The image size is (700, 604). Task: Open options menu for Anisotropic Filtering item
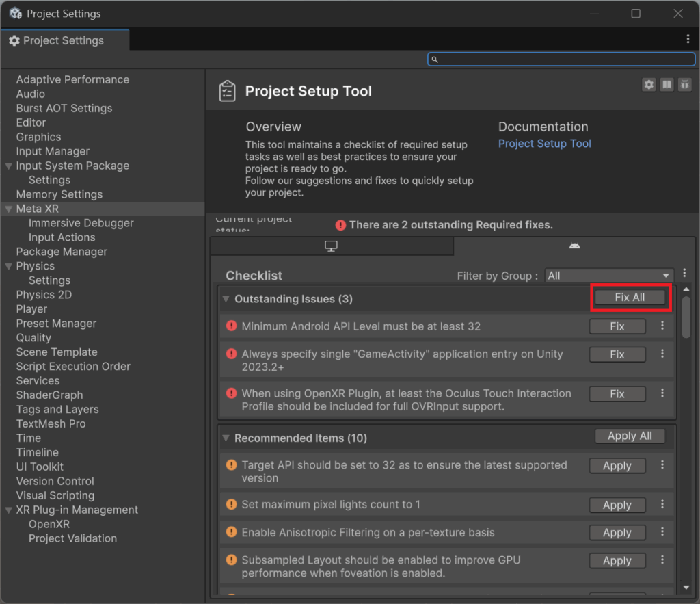pos(662,531)
